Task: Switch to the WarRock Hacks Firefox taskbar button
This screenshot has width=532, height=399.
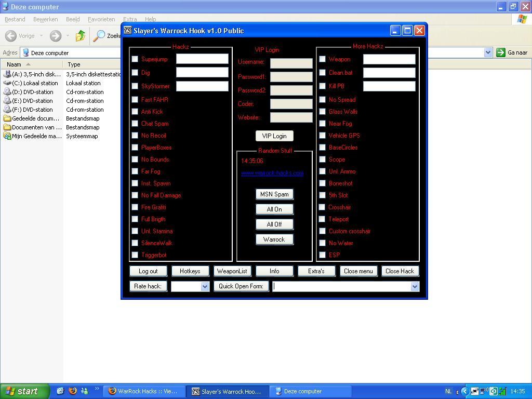Action: [144, 391]
